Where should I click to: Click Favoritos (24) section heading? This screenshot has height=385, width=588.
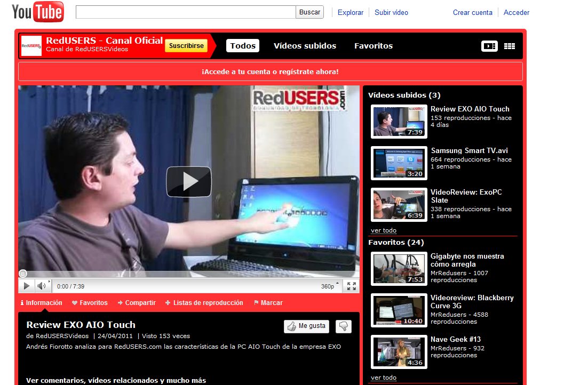[x=396, y=243]
